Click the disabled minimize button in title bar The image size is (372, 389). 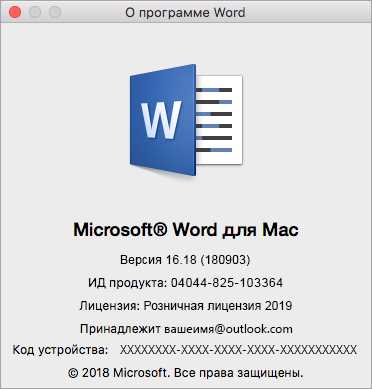tap(35, 12)
